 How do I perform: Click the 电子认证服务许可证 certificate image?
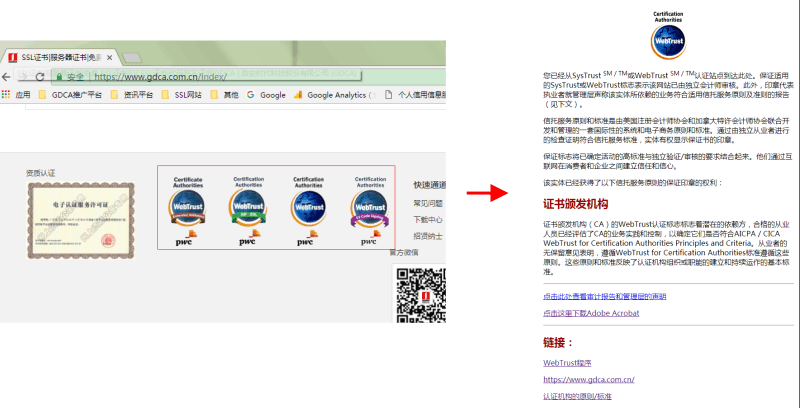[x=81, y=220]
